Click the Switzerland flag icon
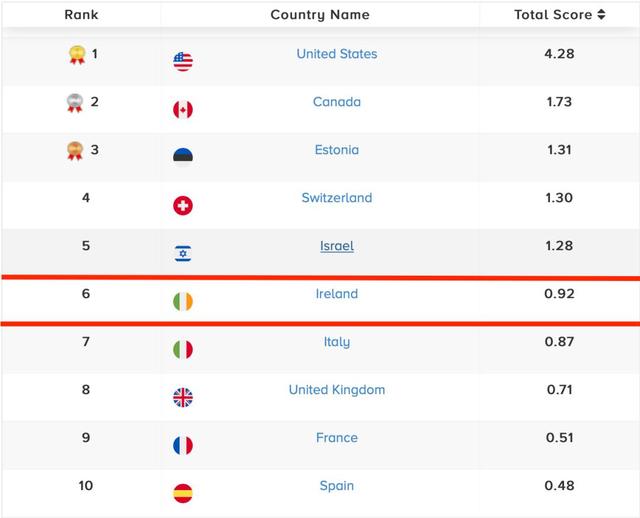 (183, 206)
